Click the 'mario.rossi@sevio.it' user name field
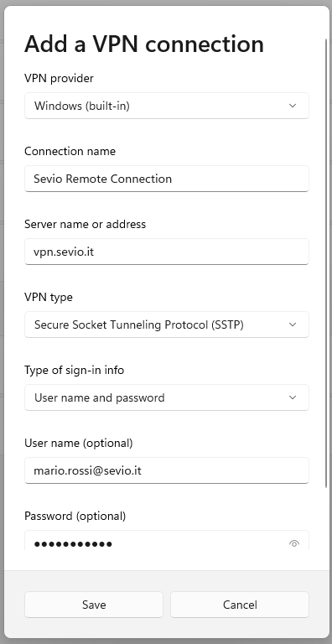This screenshot has width=332, height=644. (166, 470)
